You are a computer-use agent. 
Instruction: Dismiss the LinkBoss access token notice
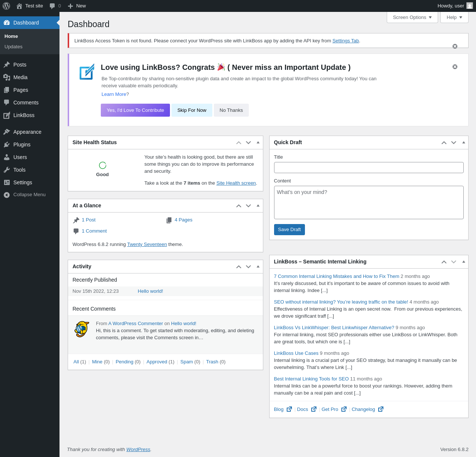455,46
